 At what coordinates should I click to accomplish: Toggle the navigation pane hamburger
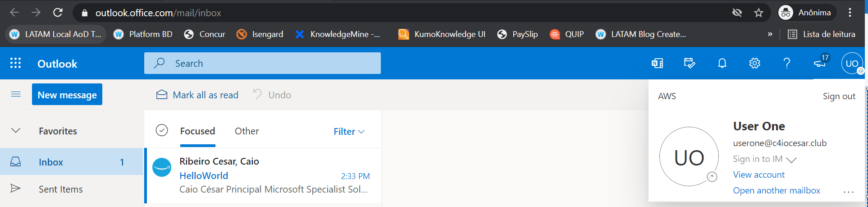(16, 94)
